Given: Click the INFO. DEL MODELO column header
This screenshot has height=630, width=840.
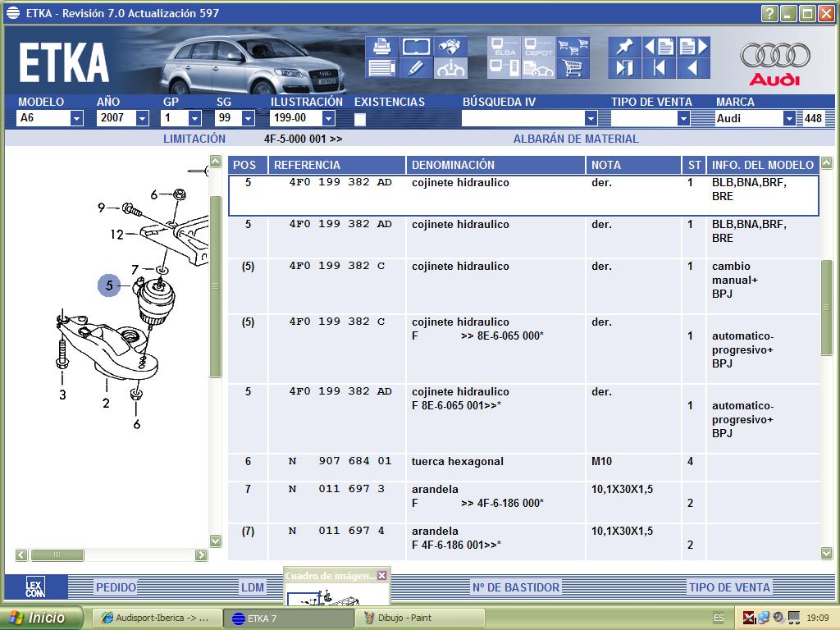Looking at the screenshot, I should point(763,165).
